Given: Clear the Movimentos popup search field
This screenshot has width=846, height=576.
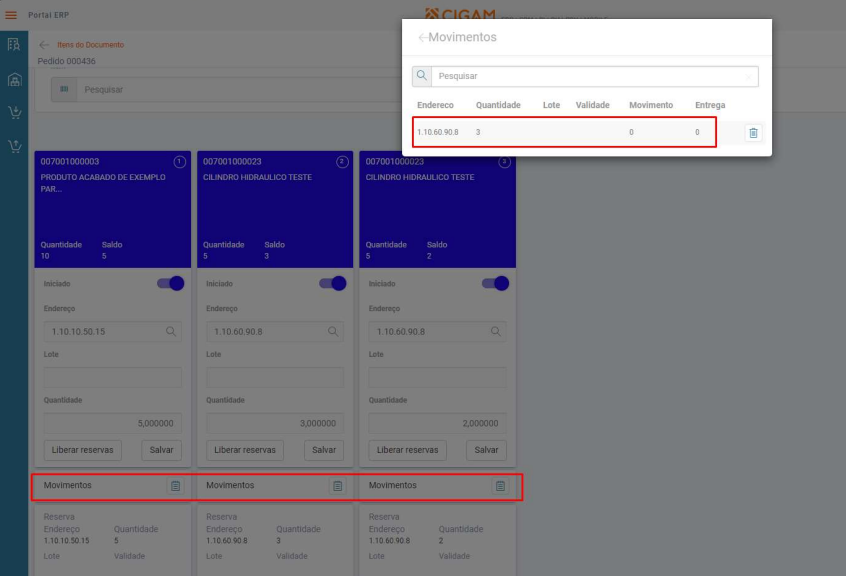Looking at the screenshot, I should (x=748, y=77).
